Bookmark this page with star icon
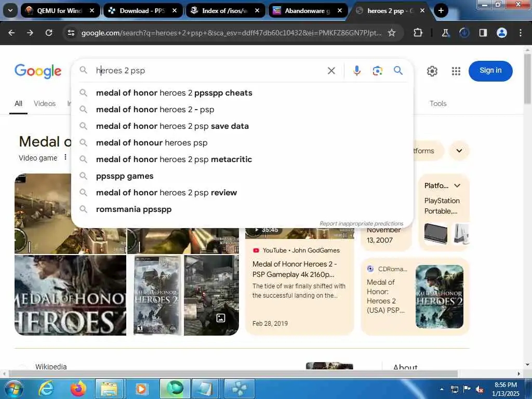The height and width of the screenshot is (399, 532). point(392,33)
